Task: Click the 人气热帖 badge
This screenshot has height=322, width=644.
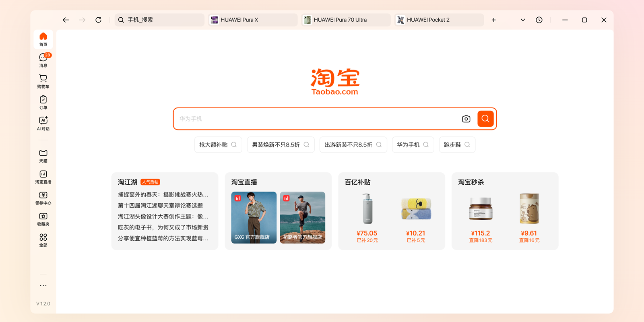Action: (150, 182)
